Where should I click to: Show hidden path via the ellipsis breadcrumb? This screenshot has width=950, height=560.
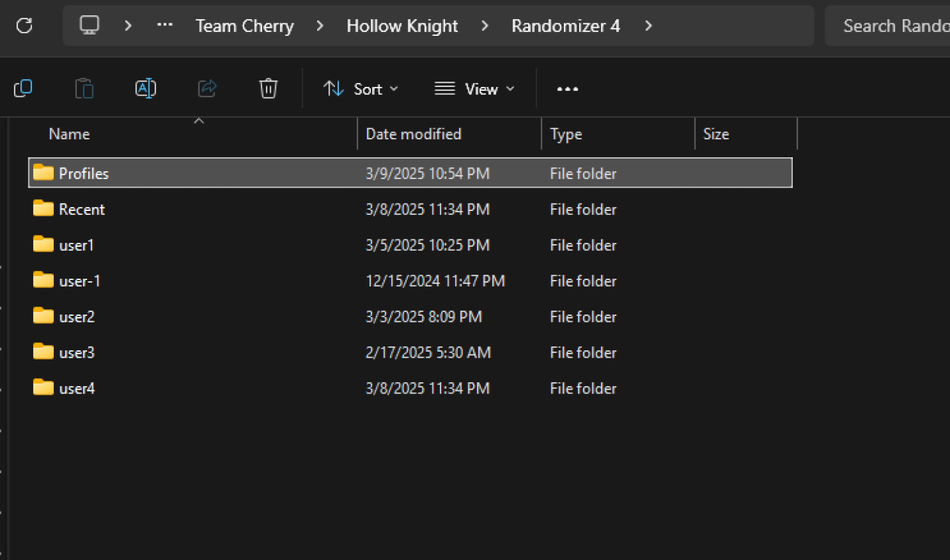tap(165, 25)
